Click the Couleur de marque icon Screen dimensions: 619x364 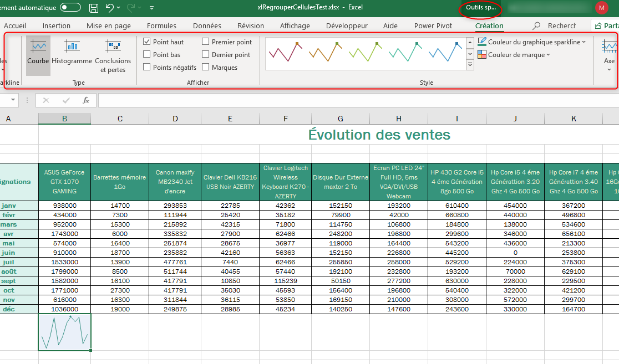[x=481, y=54]
